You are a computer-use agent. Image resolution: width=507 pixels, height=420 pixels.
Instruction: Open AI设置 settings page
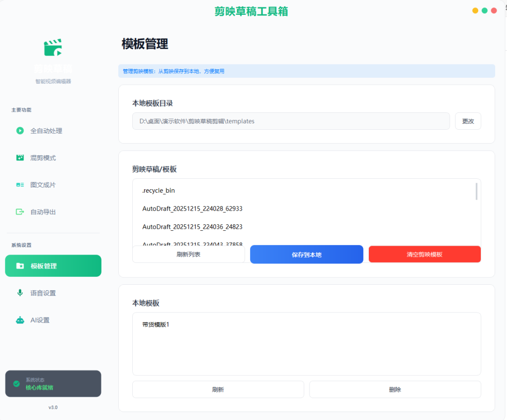53,320
